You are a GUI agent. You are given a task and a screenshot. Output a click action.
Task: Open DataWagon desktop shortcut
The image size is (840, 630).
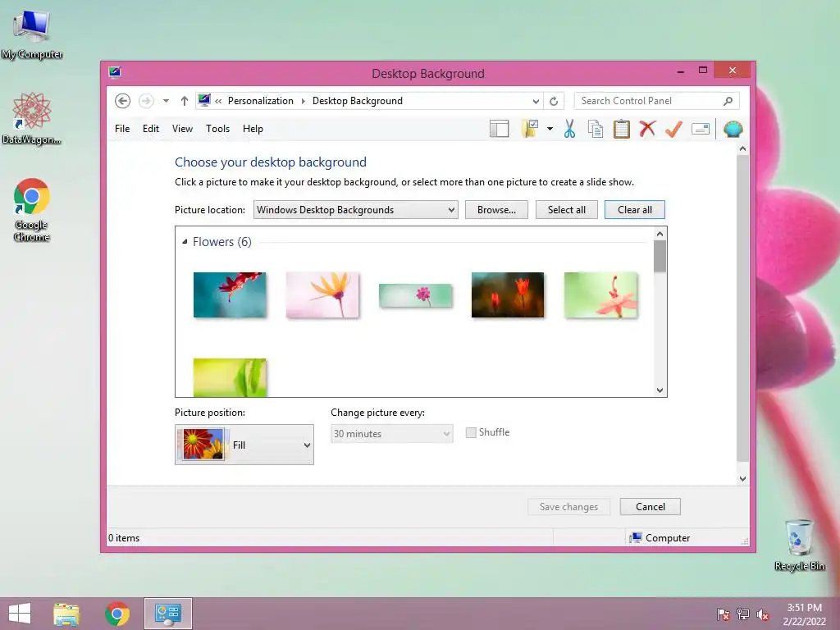coord(32,118)
